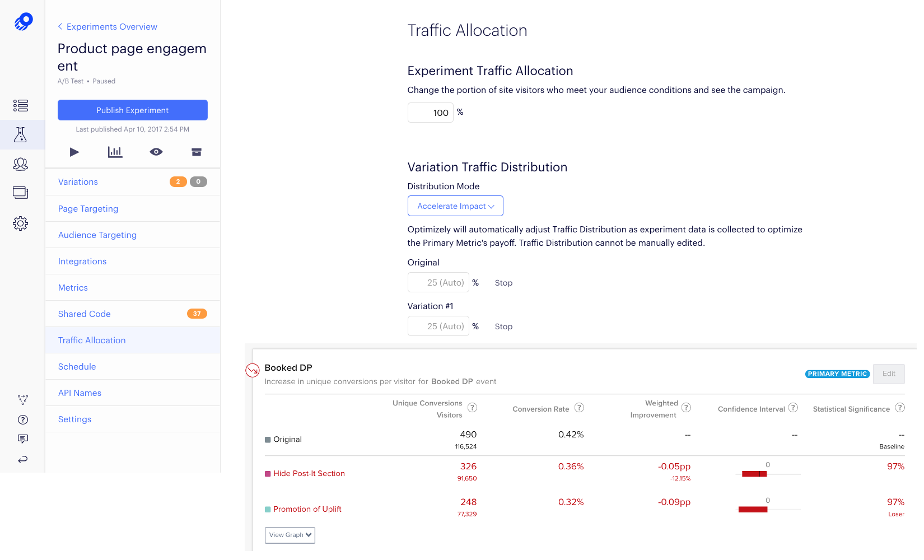The image size is (924, 560).
Task: Click confidence interval bar for Promotion of Uplift
Action: [753, 510]
